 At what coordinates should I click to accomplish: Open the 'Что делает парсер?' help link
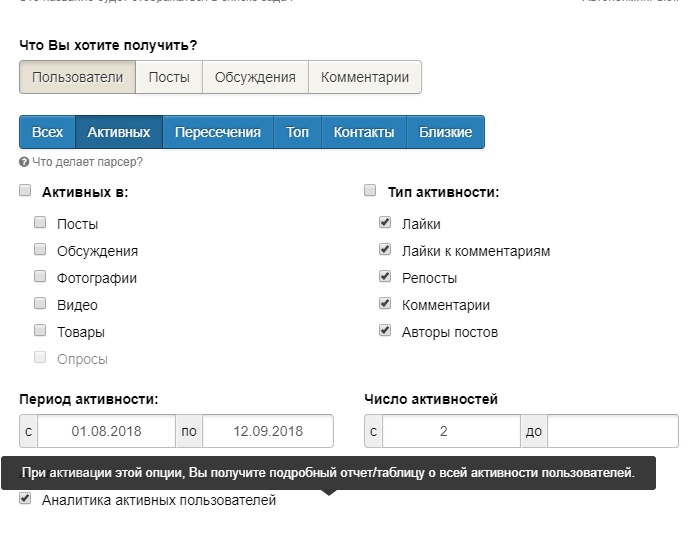(87, 162)
